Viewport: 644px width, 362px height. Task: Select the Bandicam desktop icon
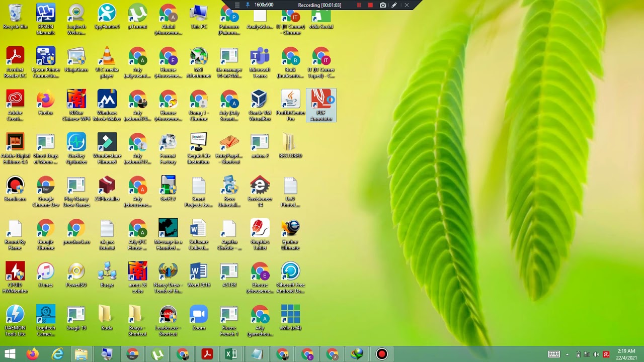coord(15,189)
